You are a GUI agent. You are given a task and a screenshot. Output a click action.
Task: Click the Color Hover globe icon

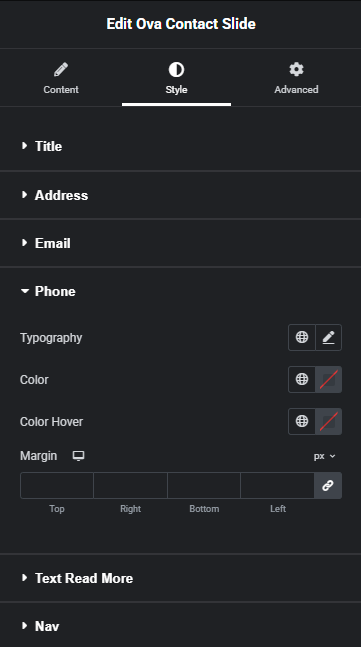302,421
